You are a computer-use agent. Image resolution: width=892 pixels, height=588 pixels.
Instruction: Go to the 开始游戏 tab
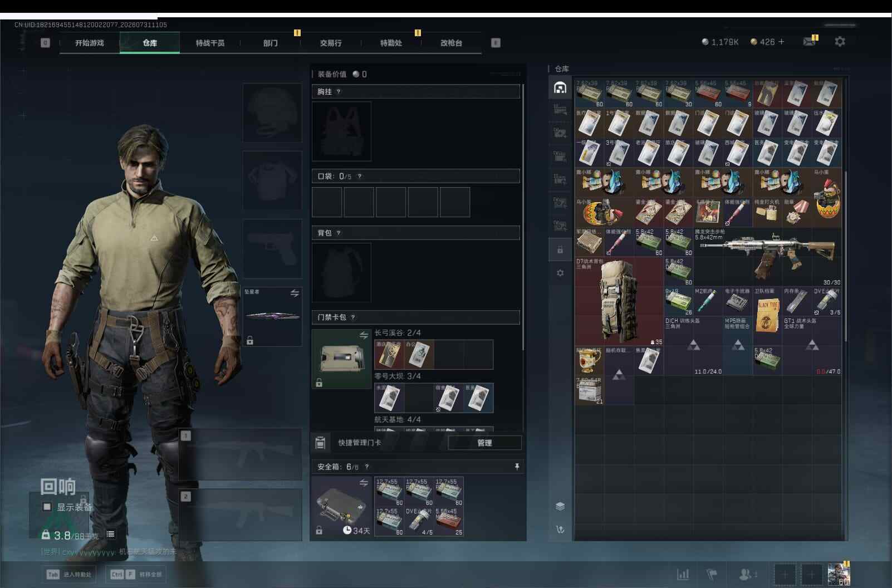pyautogui.click(x=90, y=43)
